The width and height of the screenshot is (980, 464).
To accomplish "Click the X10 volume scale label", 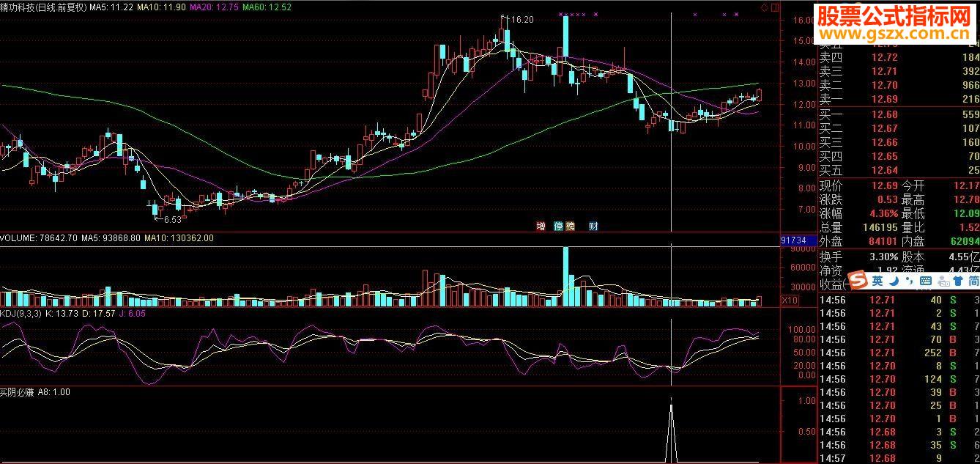I will (790, 301).
